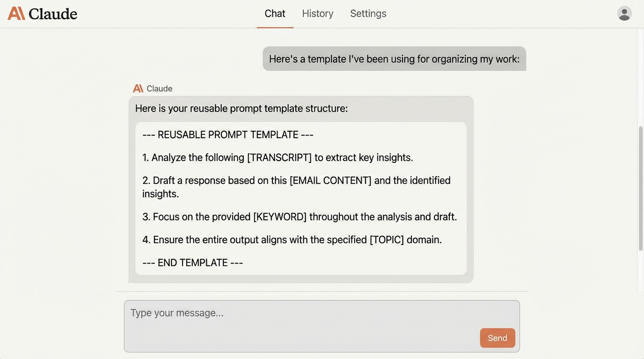Viewport: 644px width, 359px height.
Task: Click the Claude wordmark in the top-left
Action: [52, 13]
